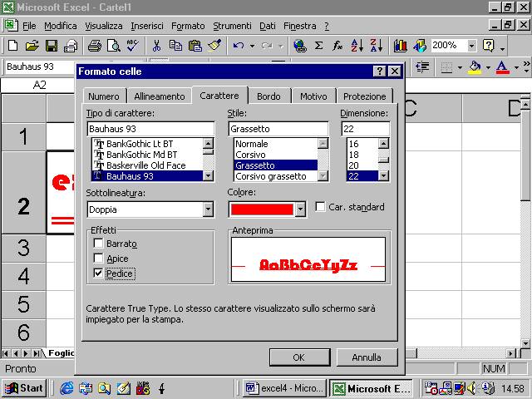Copy selection using the Copy icon
Screen dimensions: 532x399
(175, 45)
